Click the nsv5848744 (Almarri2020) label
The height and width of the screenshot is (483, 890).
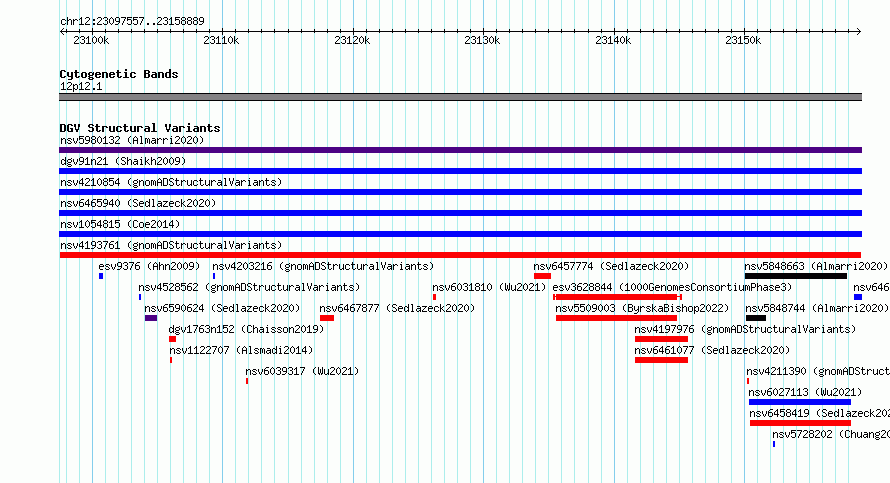[817, 308]
